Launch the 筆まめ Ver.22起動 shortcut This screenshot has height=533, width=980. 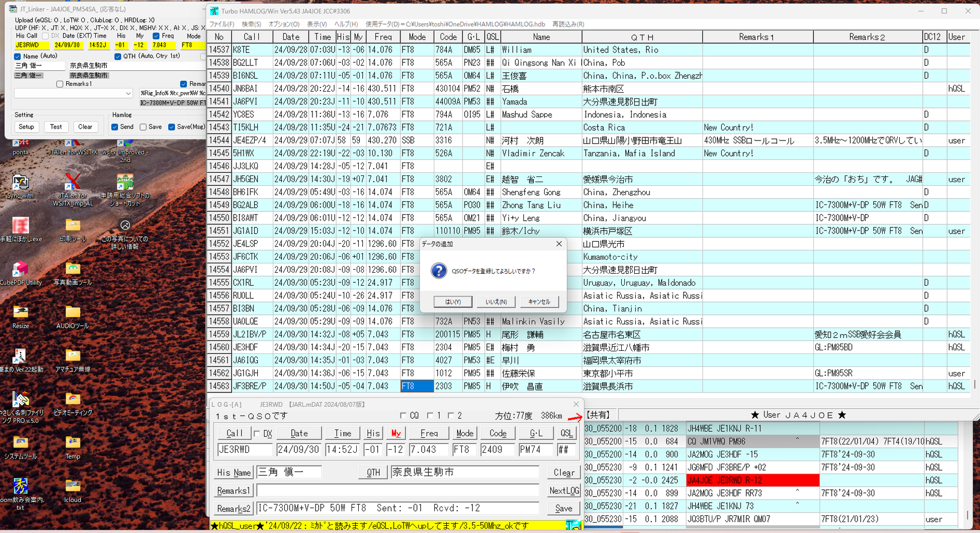(x=20, y=361)
